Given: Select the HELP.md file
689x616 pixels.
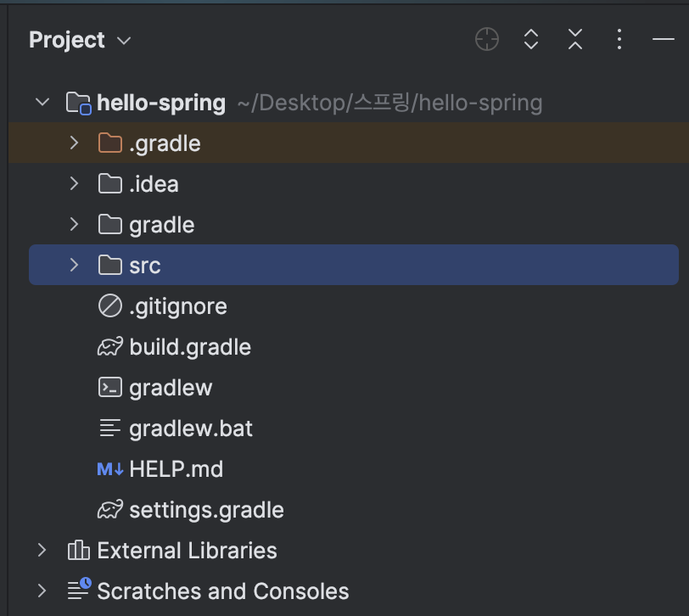Looking at the screenshot, I should coord(176,469).
